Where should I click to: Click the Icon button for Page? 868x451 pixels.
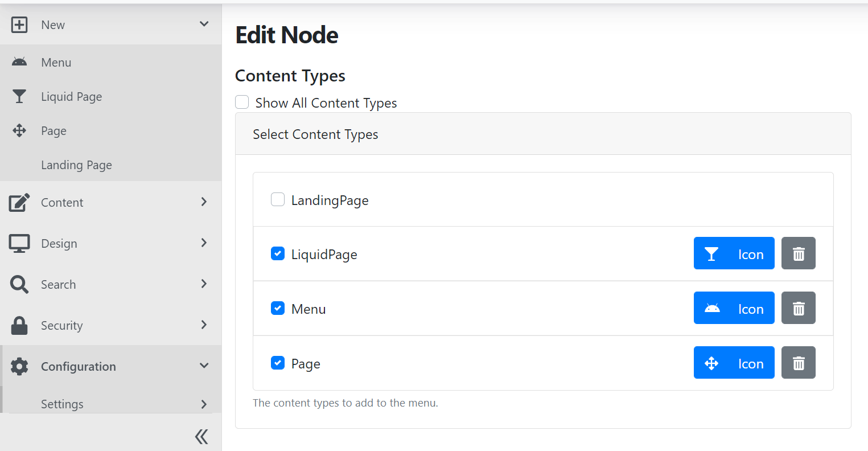[x=734, y=363]
